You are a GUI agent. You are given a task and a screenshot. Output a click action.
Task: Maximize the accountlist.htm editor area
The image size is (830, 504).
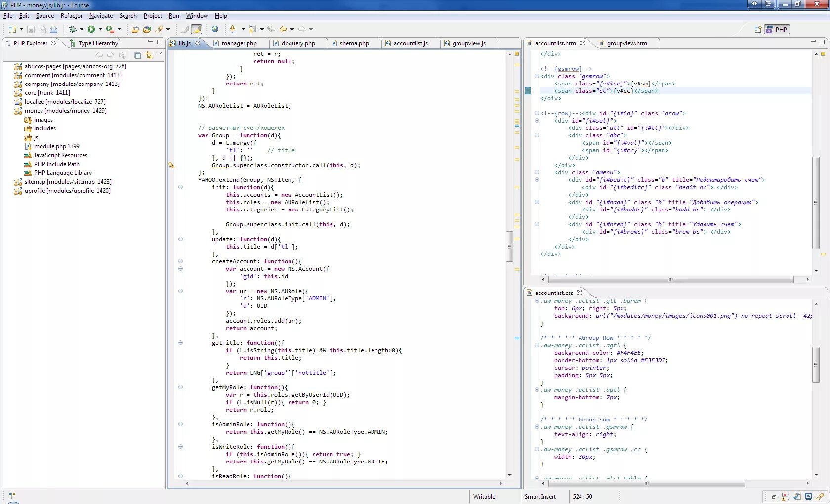click(x=822, y=42)
